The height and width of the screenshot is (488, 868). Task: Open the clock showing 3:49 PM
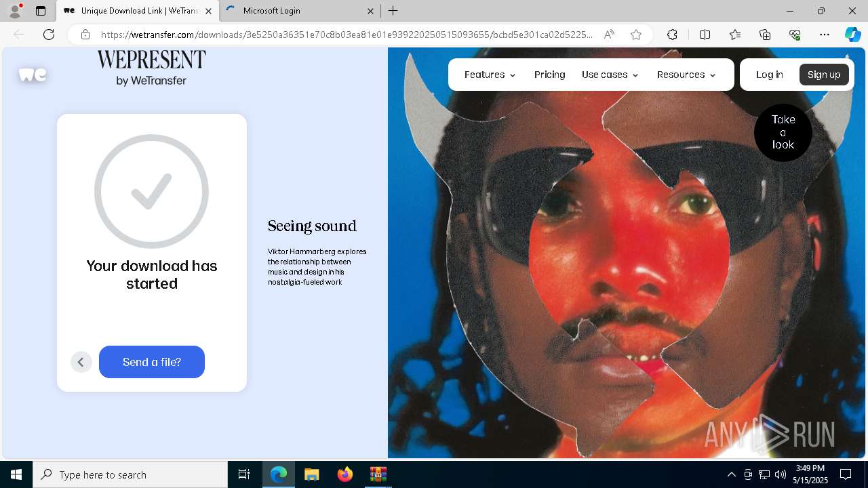tap(812, 474)
